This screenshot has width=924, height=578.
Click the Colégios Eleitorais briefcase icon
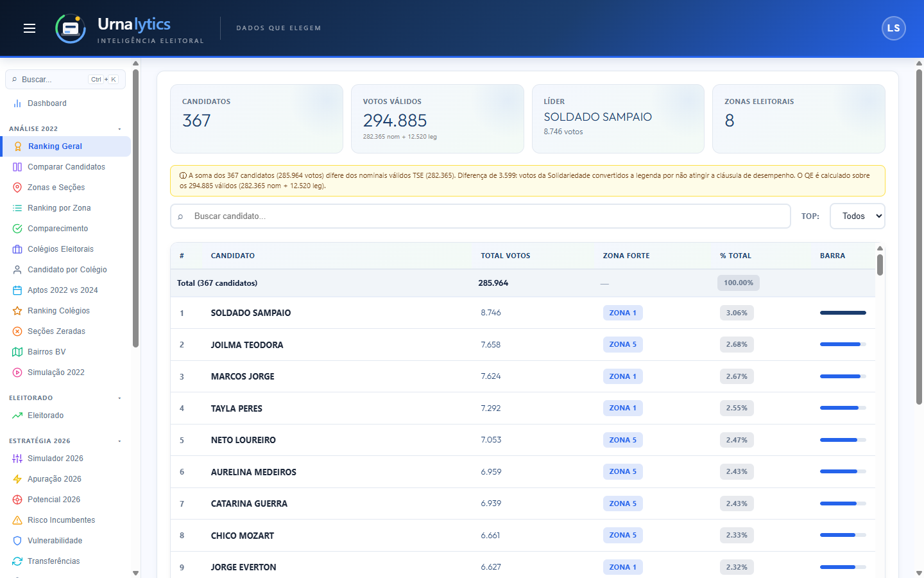[x=17, y=249]
